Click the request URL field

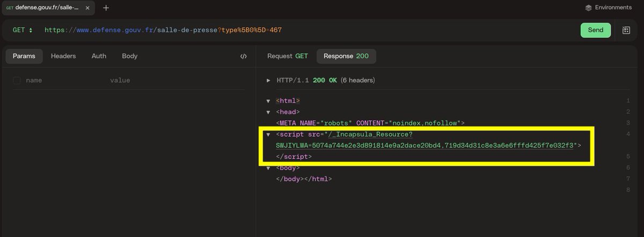[x=309, y=30]
